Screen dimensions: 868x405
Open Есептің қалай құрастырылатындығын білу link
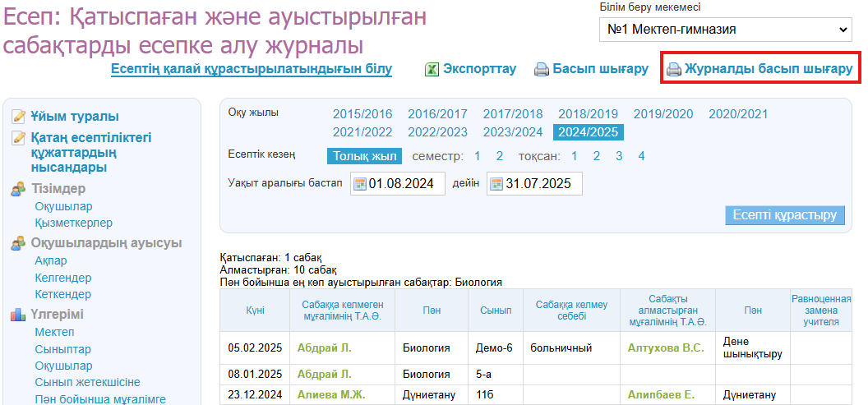[252, 69]
